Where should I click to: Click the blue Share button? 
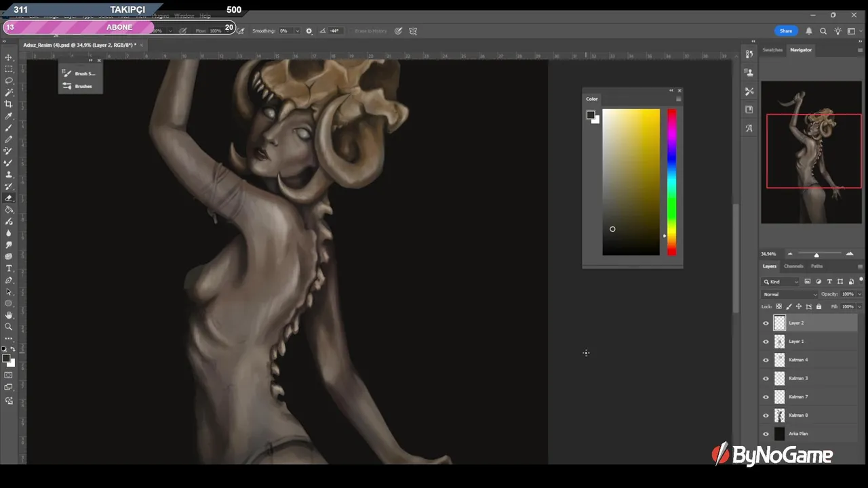pyautogui.click(x=785, y=31)
